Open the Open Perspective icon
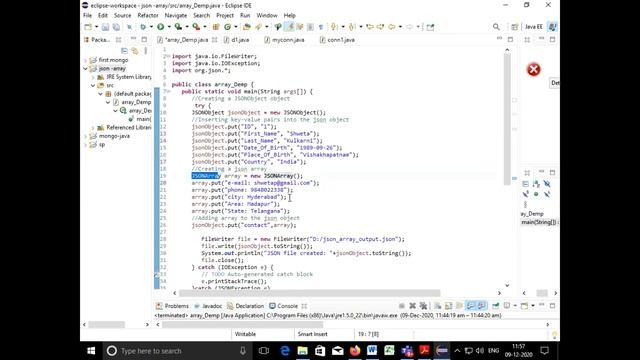Screen dimensions: 640x360 pos(514,27)
